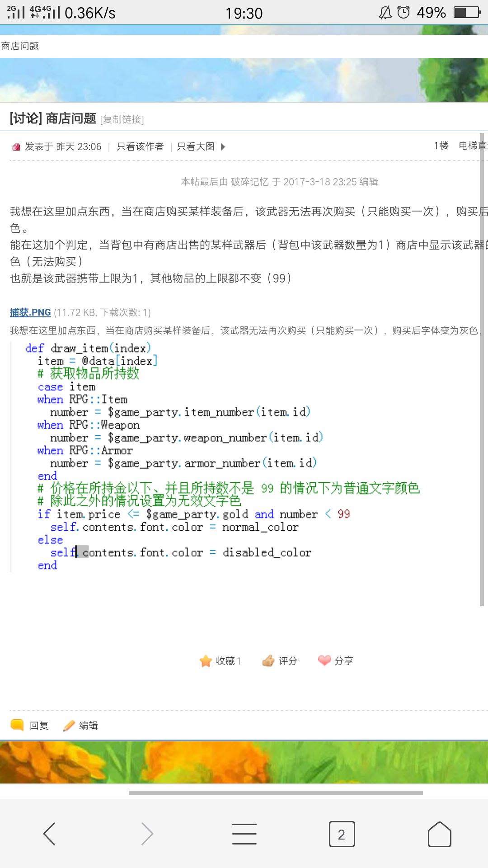This screenshot has height=868, width=488.
Task: Tap the 评分 label
Action: (288, 661)
